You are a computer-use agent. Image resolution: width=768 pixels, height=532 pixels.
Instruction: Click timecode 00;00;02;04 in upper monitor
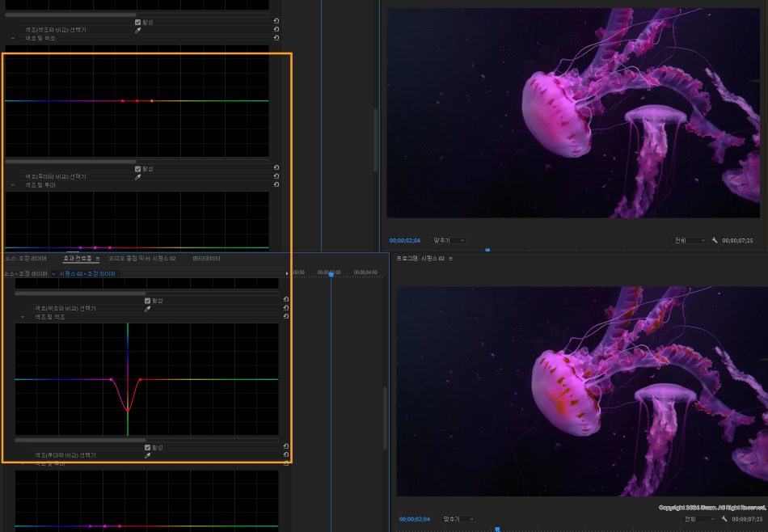404,240
